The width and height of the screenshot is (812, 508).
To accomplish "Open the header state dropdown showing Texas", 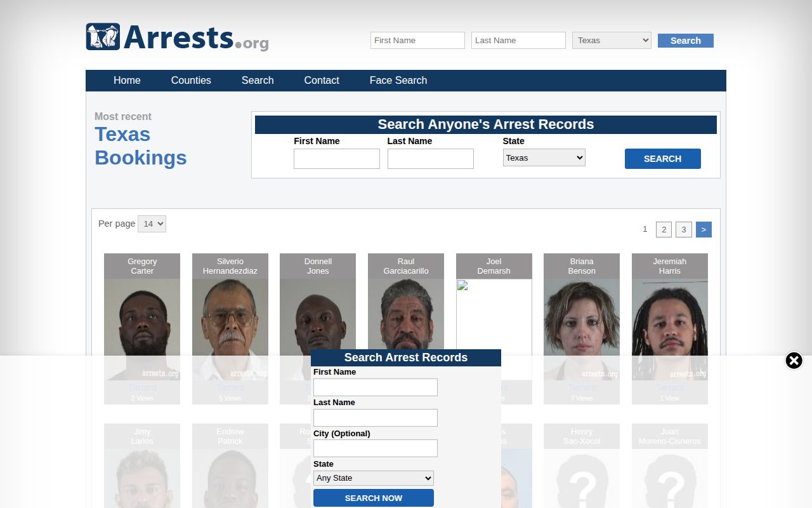I will pos(612,40).
